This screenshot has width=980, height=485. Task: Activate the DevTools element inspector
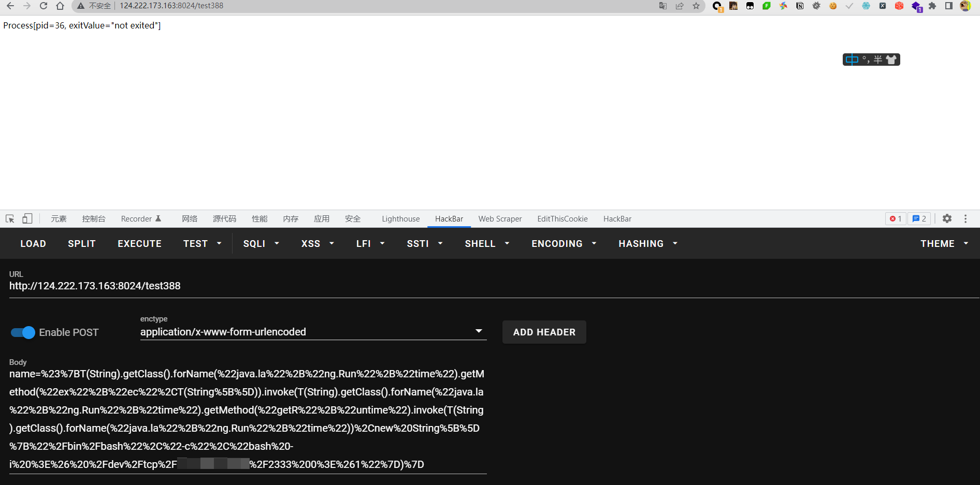point(10,218)
